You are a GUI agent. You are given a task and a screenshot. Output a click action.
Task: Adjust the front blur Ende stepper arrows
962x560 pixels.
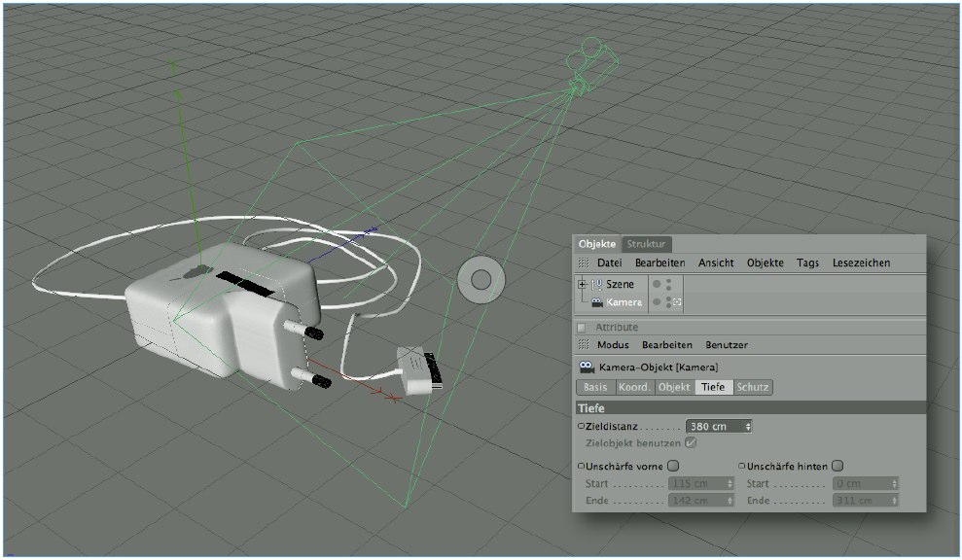point(730,501)
